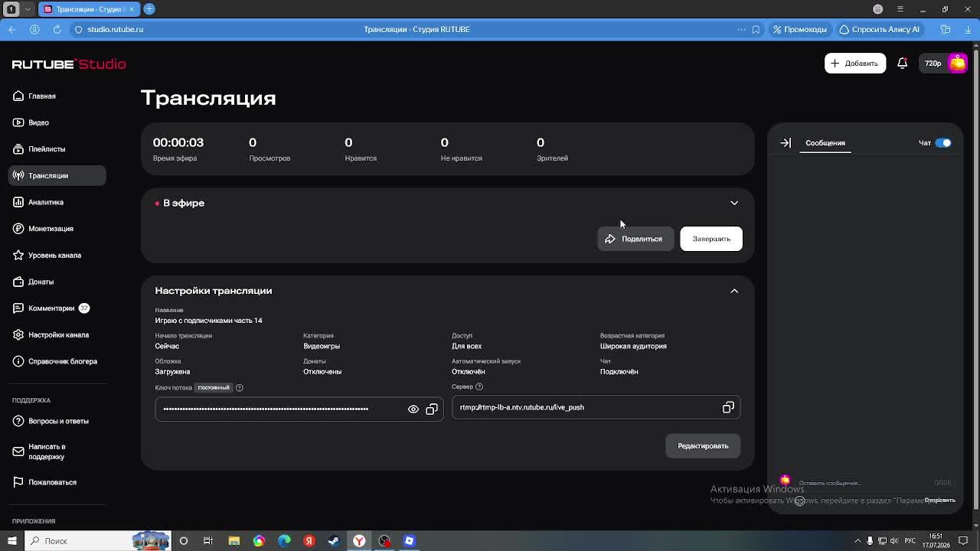Open Steam from the taskbar
This screenshot has height=551, width=980.
[x=334, y=541]
